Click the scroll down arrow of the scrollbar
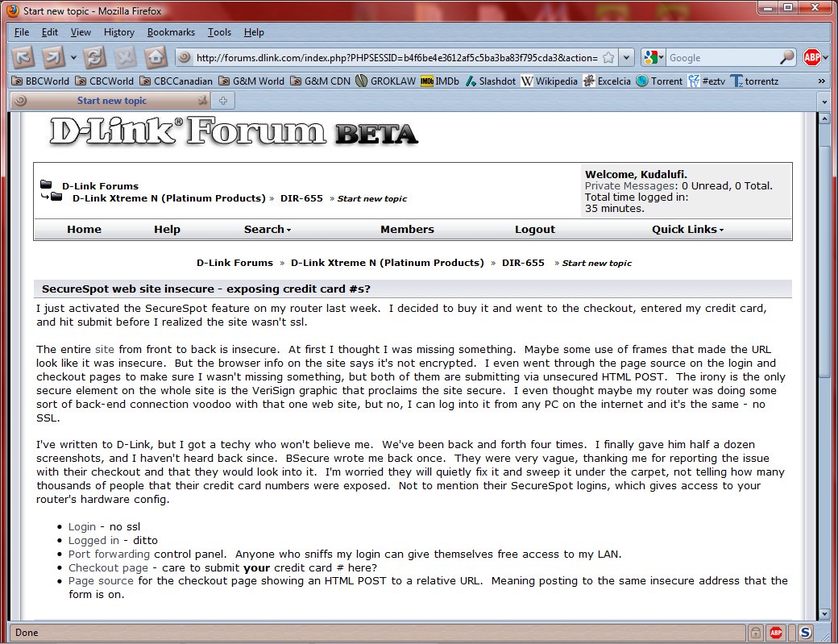 pyautogui.click(x=824, y=614)
